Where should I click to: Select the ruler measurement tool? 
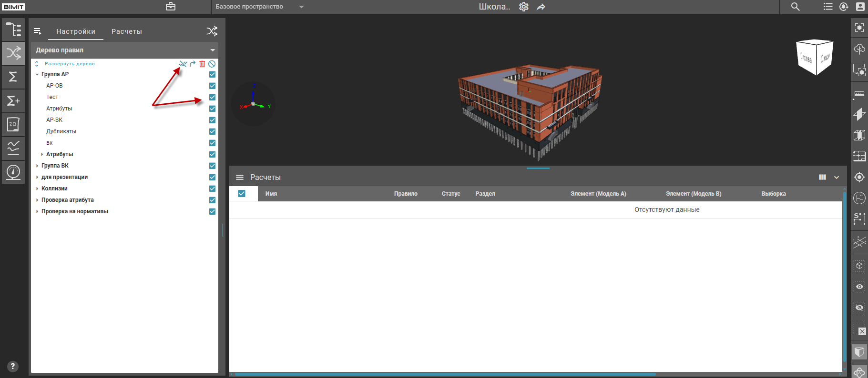pos(859,94)
